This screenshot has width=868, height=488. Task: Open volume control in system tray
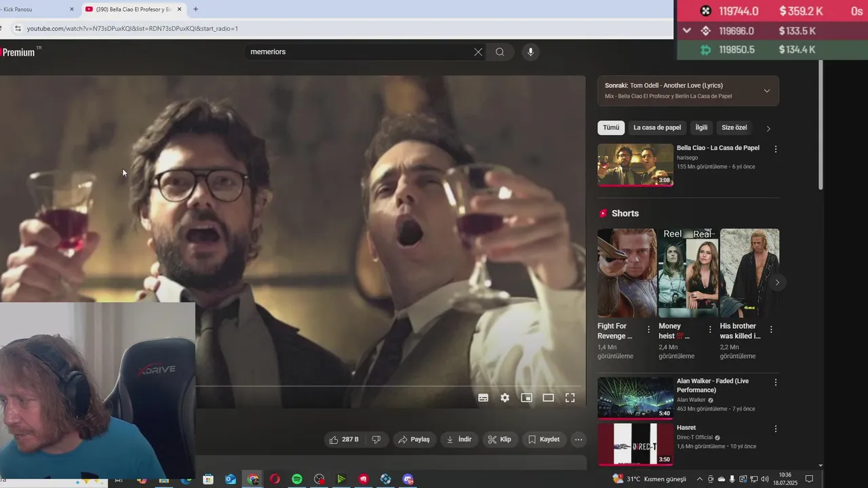[764, 479]
